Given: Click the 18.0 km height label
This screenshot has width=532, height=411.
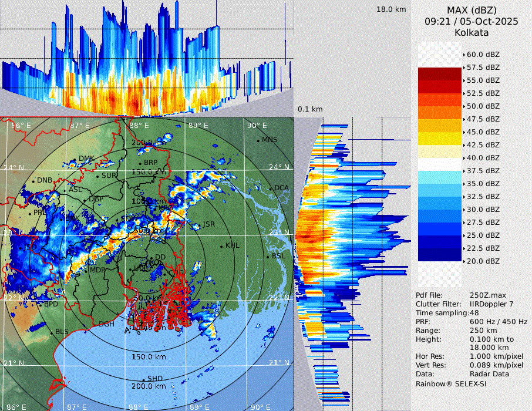Looking at the screenshot, I should (x=391, y=9).
